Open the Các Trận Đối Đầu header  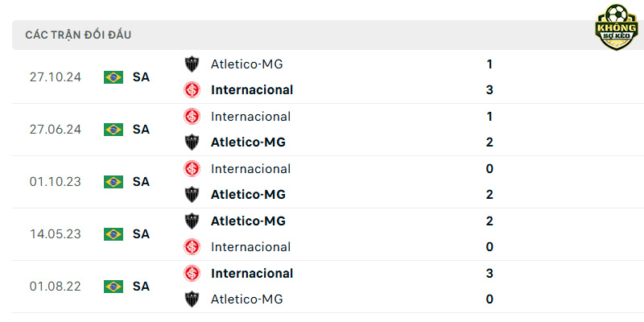[x=78, y=35]
